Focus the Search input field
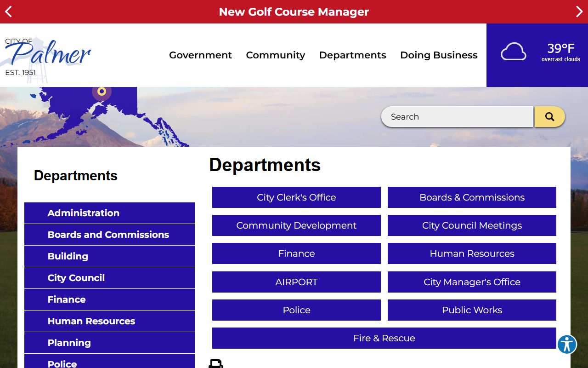Image resolution: width=588 pixels, height=368 pixels. coord(457,117)
